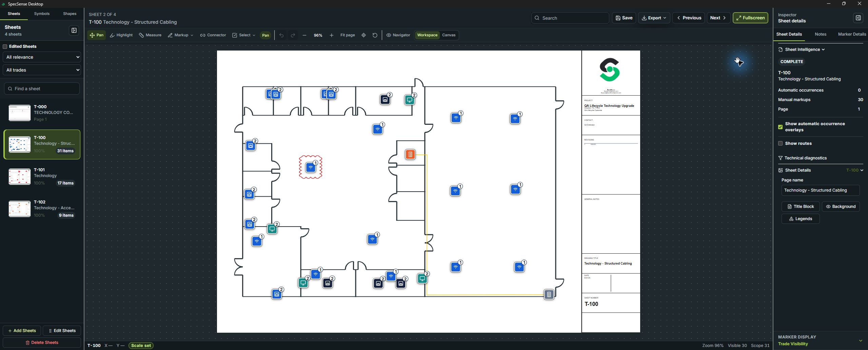Open the Navigator panel
The image size is (868, 350).
[x=398, y=35]
